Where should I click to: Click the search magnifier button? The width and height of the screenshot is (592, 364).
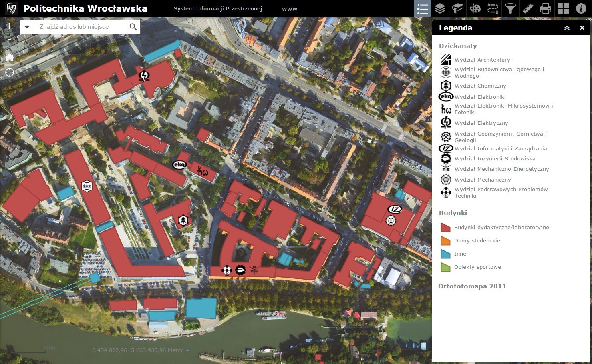(x=133, y=27)
